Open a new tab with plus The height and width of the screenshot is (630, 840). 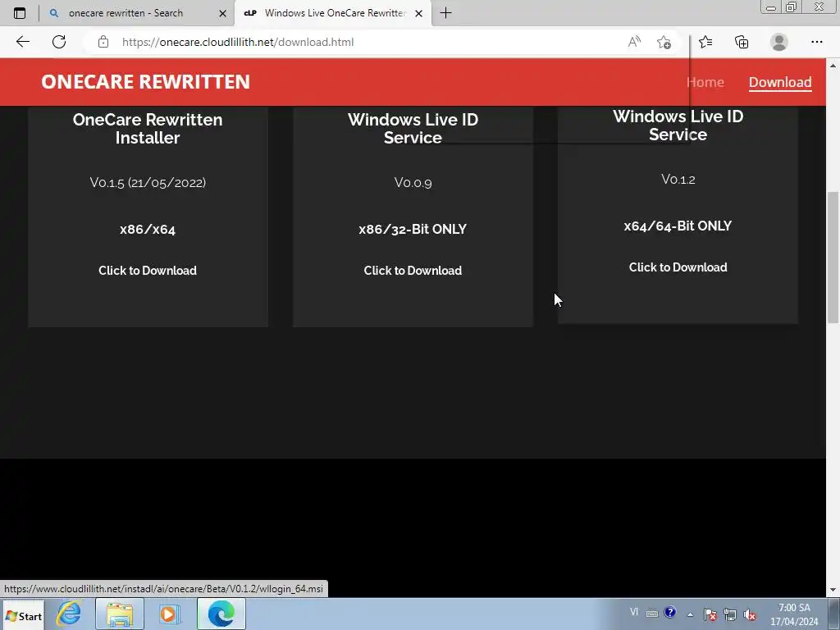[x=445, y=13]
